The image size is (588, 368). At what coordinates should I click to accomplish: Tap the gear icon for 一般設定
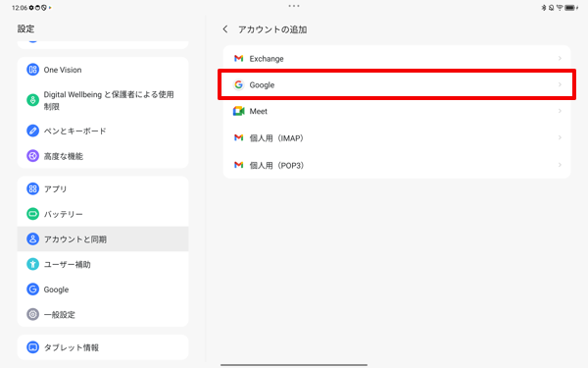32,314
